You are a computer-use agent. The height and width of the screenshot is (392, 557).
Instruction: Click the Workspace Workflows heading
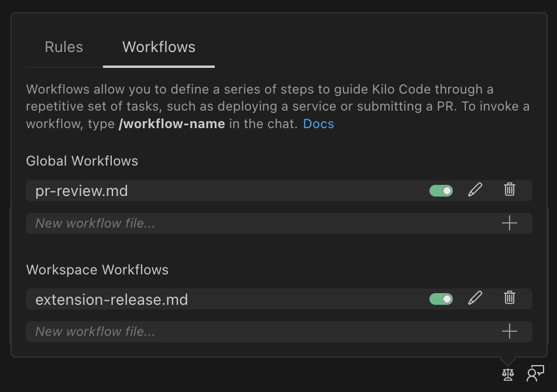click(97, 270)
